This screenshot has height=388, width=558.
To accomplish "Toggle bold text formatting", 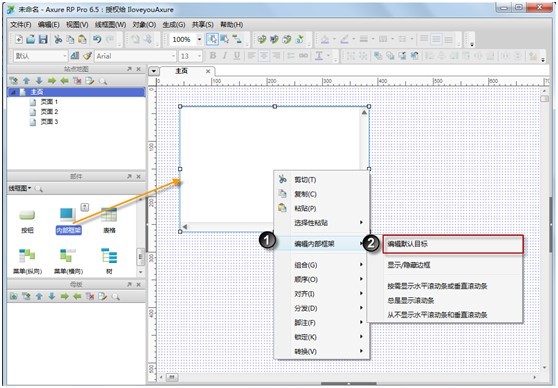I will [213, 56].
